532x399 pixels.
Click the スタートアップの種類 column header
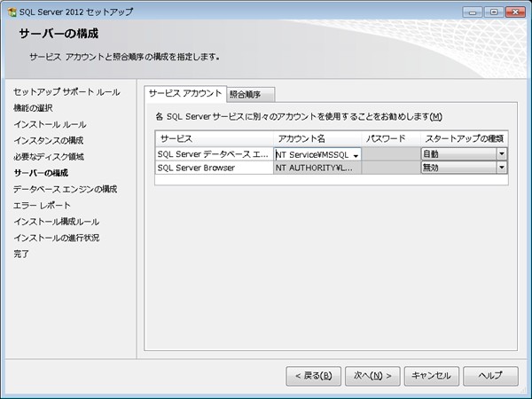click(x=464, y=139)
